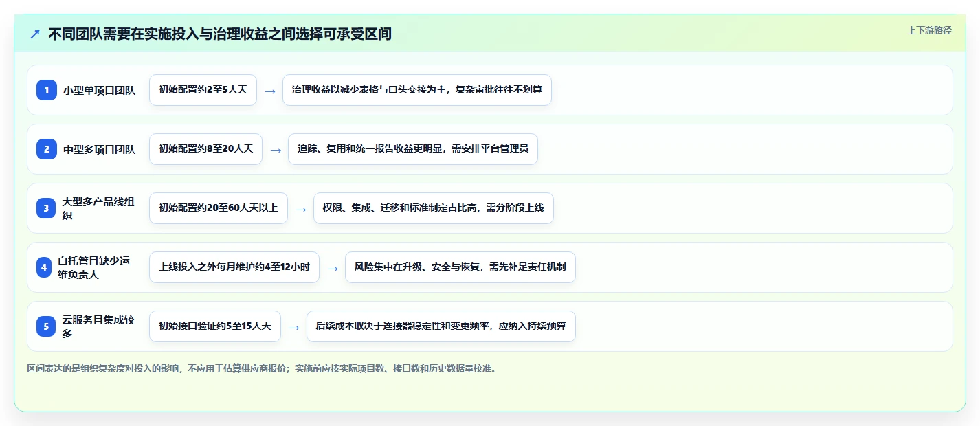Click the 追踪、复用和统一报告收益更明显 box
Viewport: 980px width, 426px height.
click(413, 149)
